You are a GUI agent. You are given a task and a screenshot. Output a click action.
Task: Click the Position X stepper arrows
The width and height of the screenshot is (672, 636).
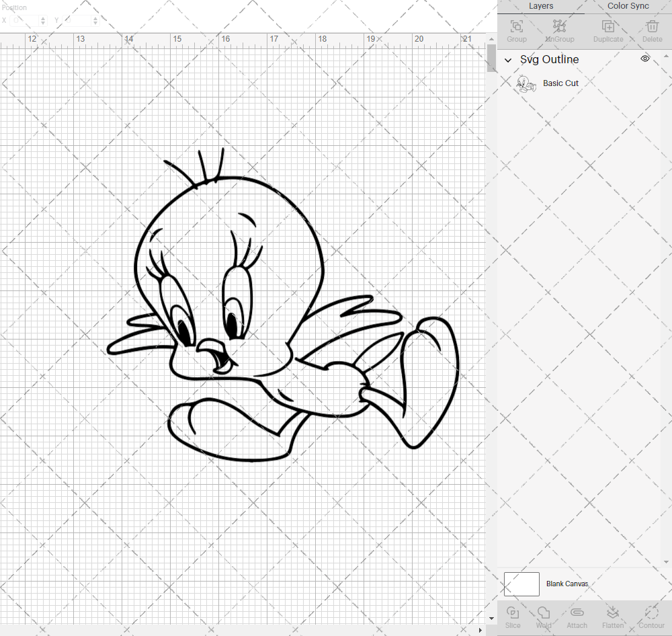pyautogui.click(x=43, y=20)
